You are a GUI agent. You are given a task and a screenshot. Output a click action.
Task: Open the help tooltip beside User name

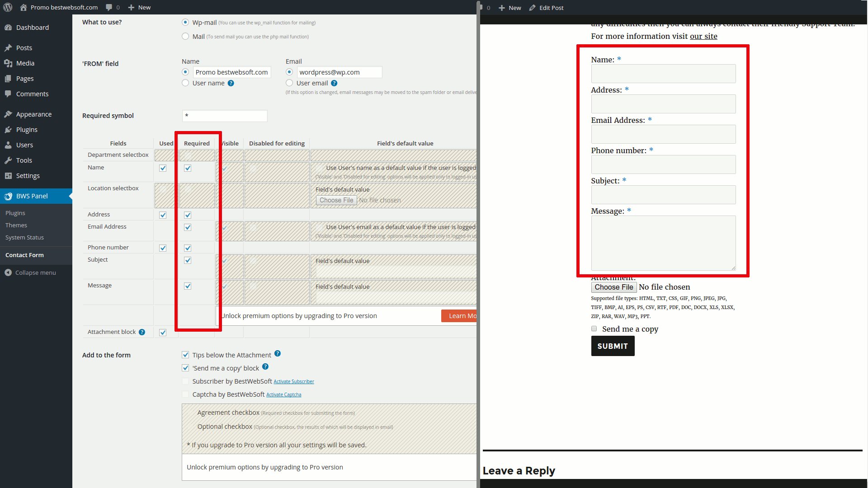click(231, 83)
